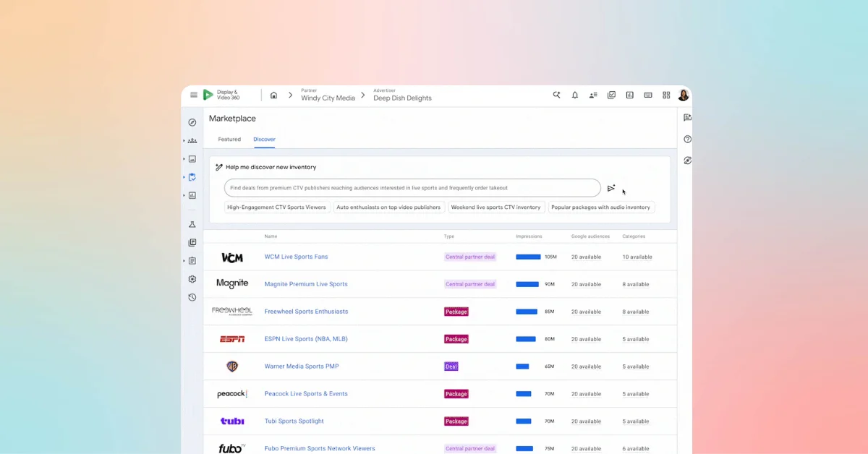Image resolution: width=868 pixels, height=454 pixels.
Task: Open the help question mark icon
Action: pos(687,139)
